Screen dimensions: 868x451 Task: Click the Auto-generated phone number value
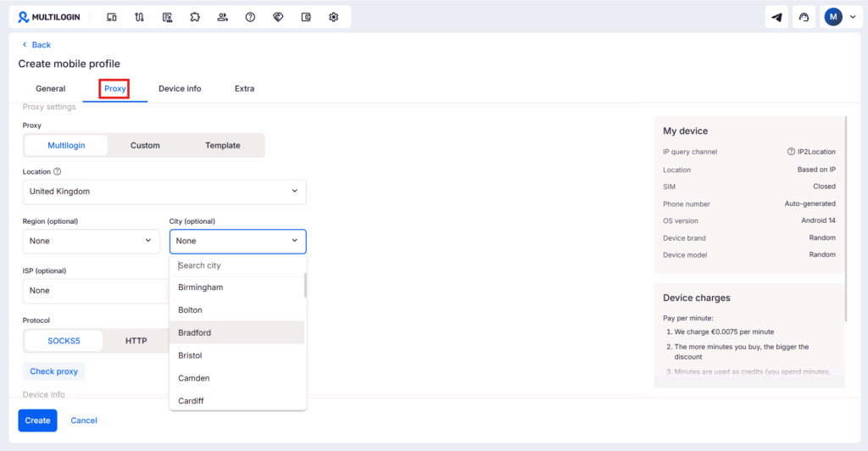[810, 203]
